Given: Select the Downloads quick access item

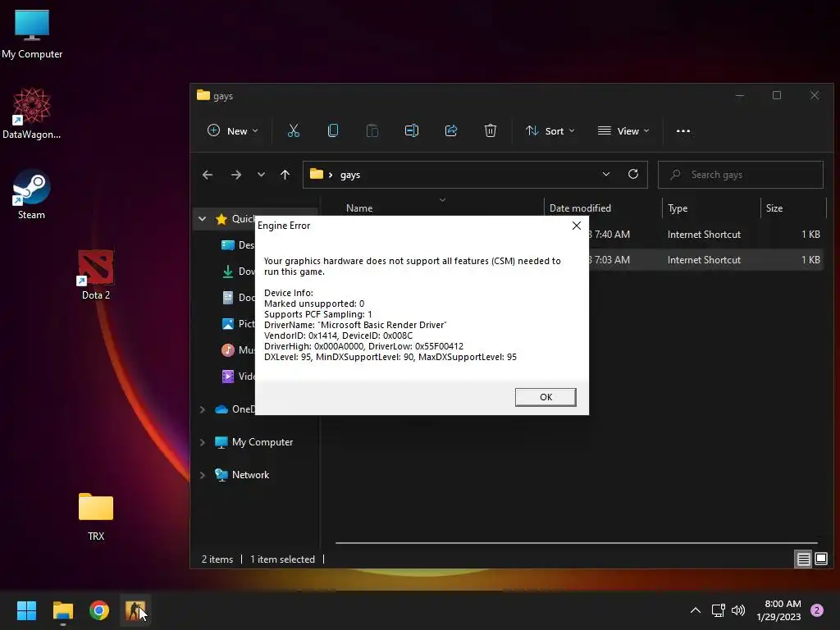Looking at the screenshot, I should point(238,271).
